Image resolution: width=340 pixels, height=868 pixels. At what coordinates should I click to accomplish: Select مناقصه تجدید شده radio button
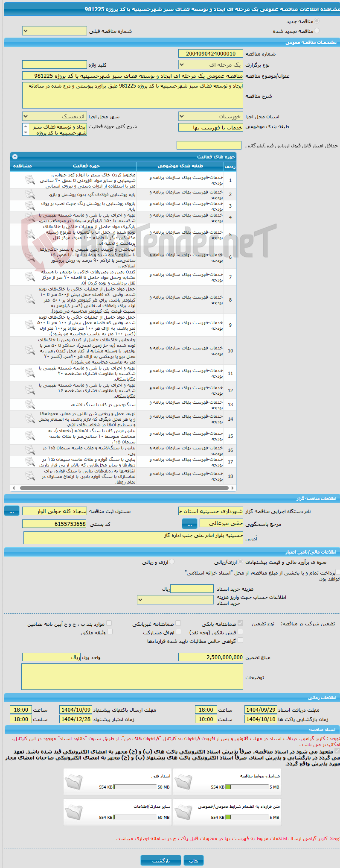(x=317, y=31)
